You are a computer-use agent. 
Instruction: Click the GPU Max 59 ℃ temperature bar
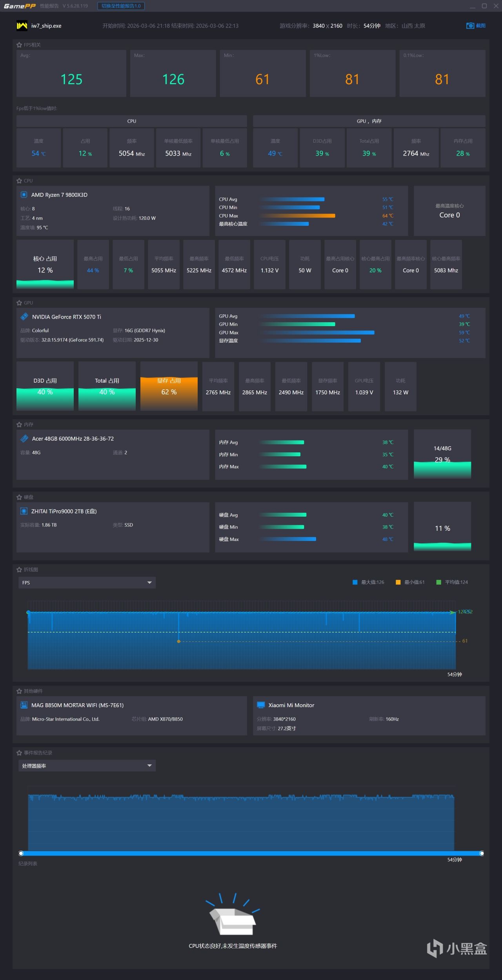point(318,332)
